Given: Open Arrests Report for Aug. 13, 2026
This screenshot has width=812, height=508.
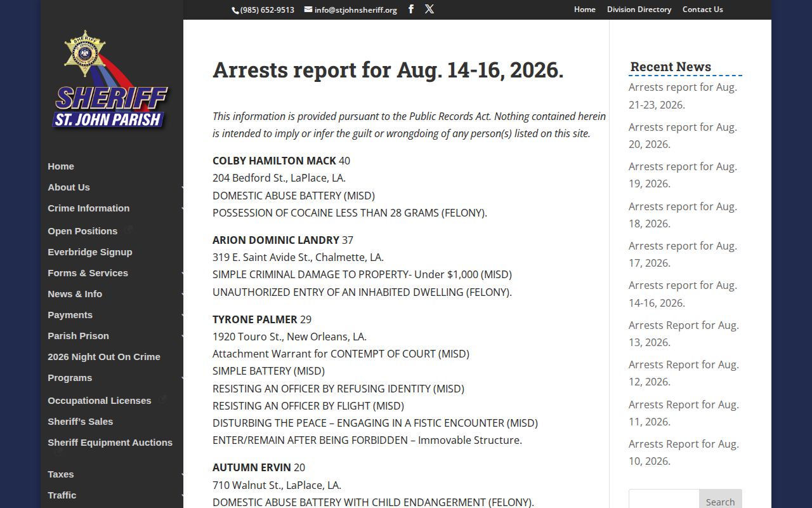Looking at the screenshot, I should coord(684,333).
